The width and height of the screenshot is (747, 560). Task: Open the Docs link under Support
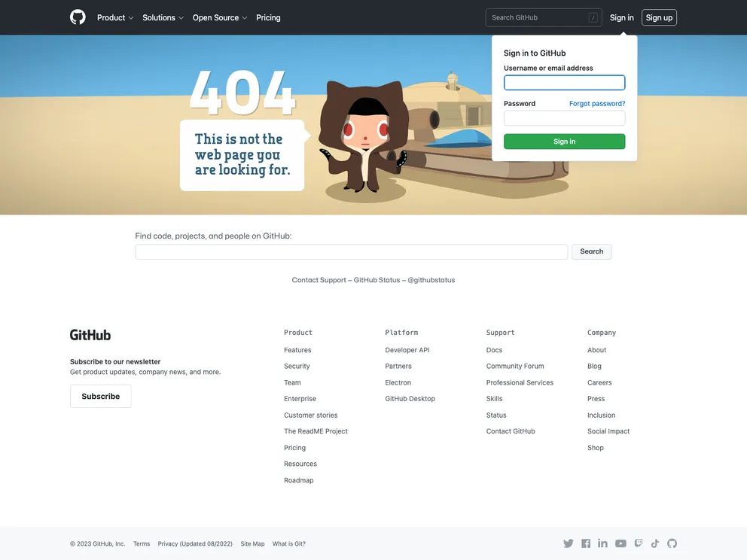coord(494,349)
